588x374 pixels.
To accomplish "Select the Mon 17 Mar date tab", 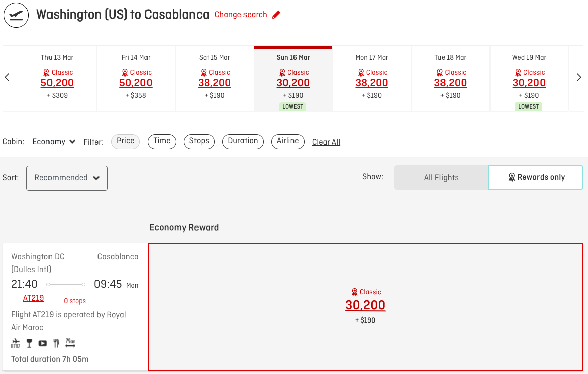I will pos(372,79).
